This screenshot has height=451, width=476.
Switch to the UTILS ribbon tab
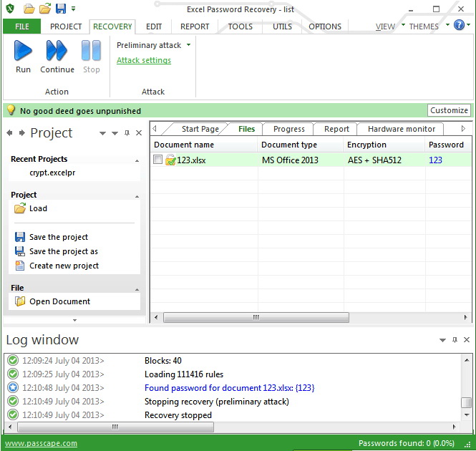click(282, 26)
